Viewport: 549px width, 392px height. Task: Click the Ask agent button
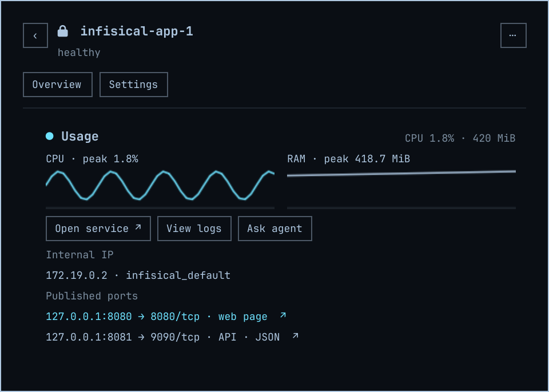point(275,229)
